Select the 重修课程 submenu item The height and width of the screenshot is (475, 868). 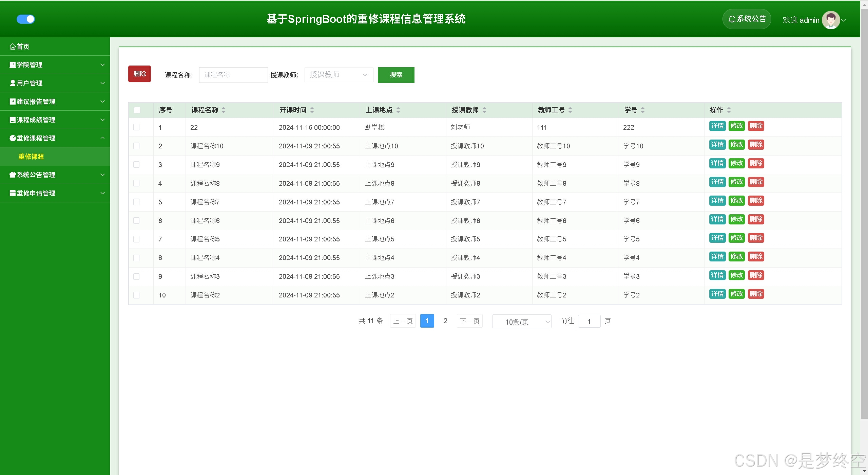coord(31,157)
